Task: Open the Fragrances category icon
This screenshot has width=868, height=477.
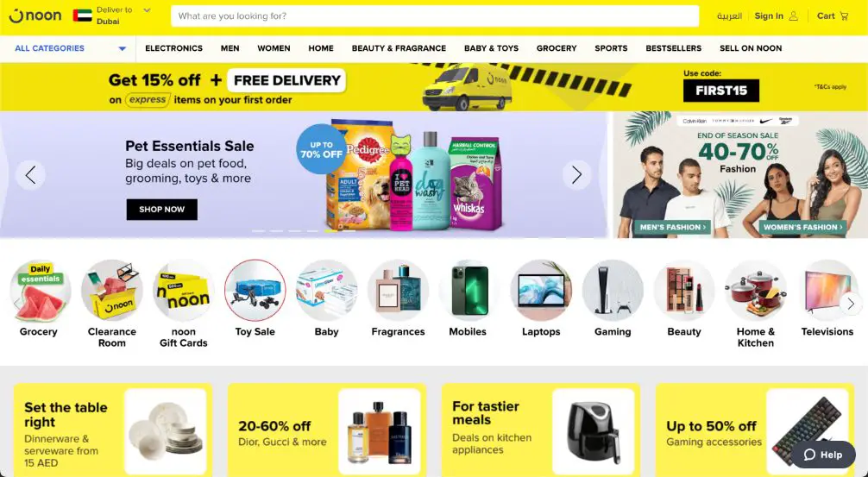Action: tap(398, 291)
